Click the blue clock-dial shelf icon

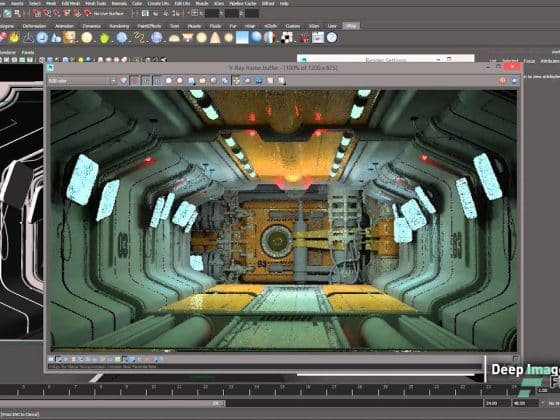tap(42, 38)
